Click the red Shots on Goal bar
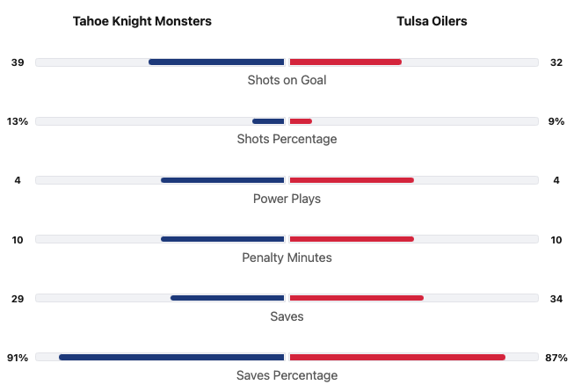 (x=345, y=62)
